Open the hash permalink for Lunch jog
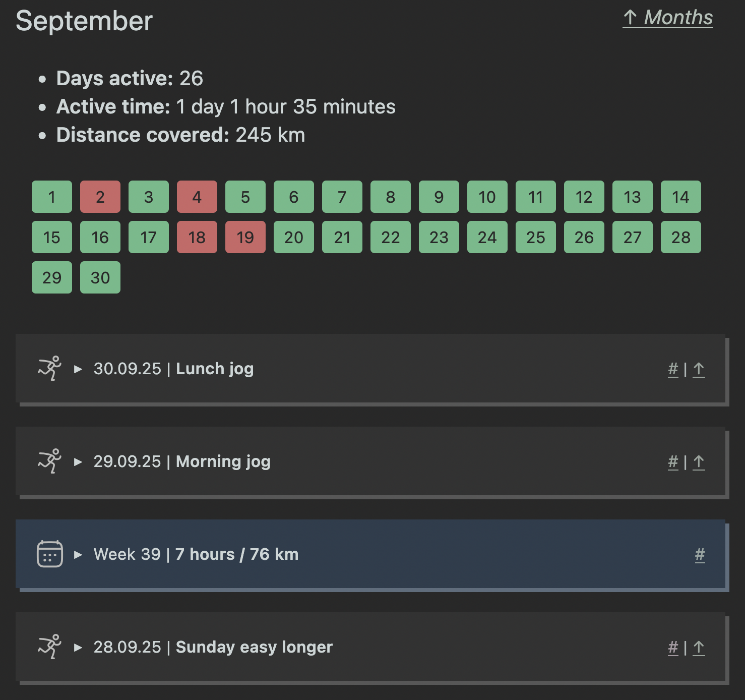Screen dimensions: 745x700 [673, 369]
